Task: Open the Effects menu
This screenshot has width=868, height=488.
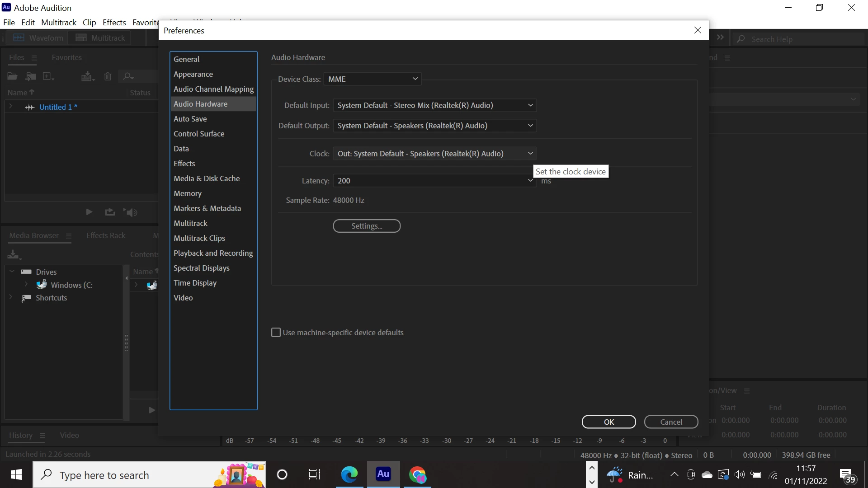Action: pos(114,22)
